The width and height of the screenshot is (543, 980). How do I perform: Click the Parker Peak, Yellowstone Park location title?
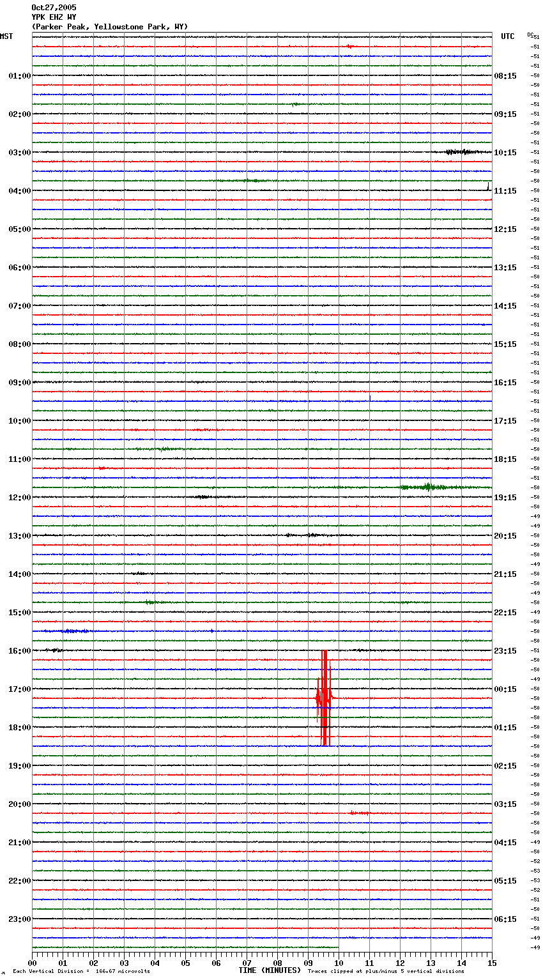tap(110, 27)
